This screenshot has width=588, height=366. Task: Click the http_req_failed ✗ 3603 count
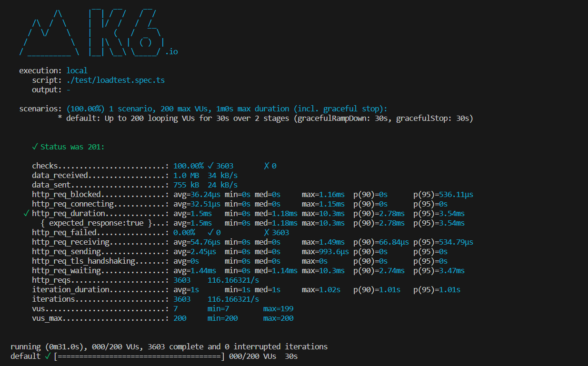[x=276, y=232]
